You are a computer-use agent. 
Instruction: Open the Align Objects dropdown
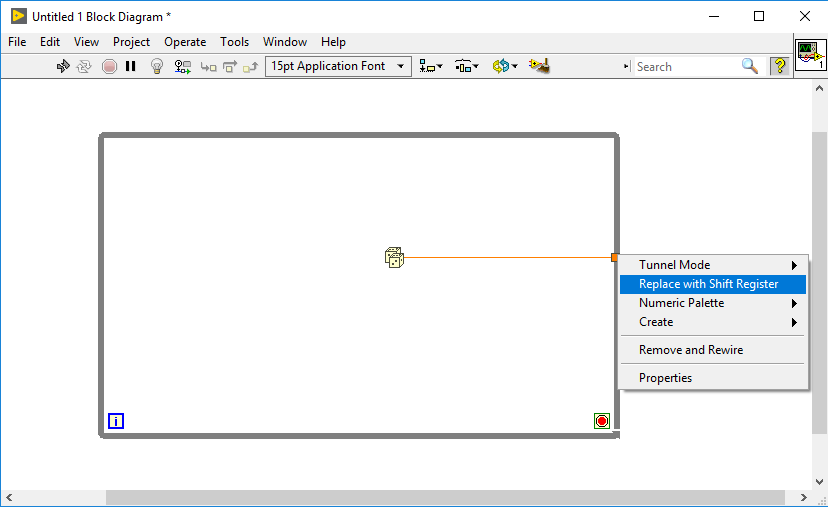point(431,66)
